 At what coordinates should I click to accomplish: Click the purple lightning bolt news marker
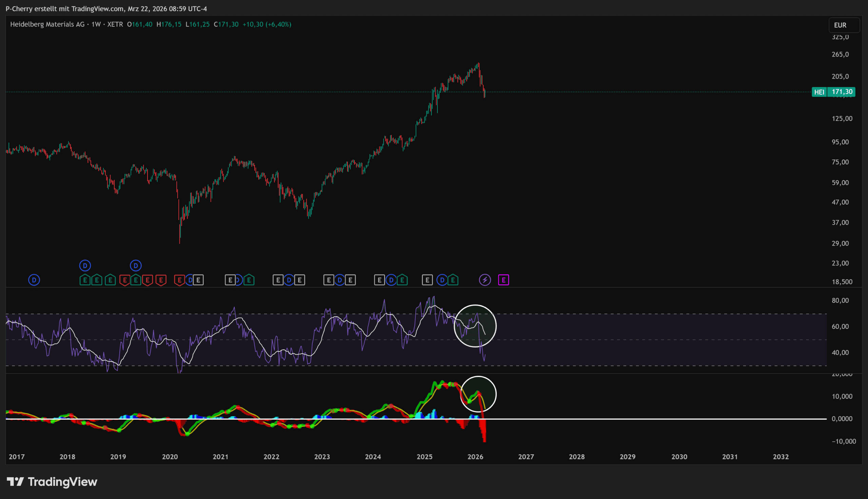(x=485, y=280)
